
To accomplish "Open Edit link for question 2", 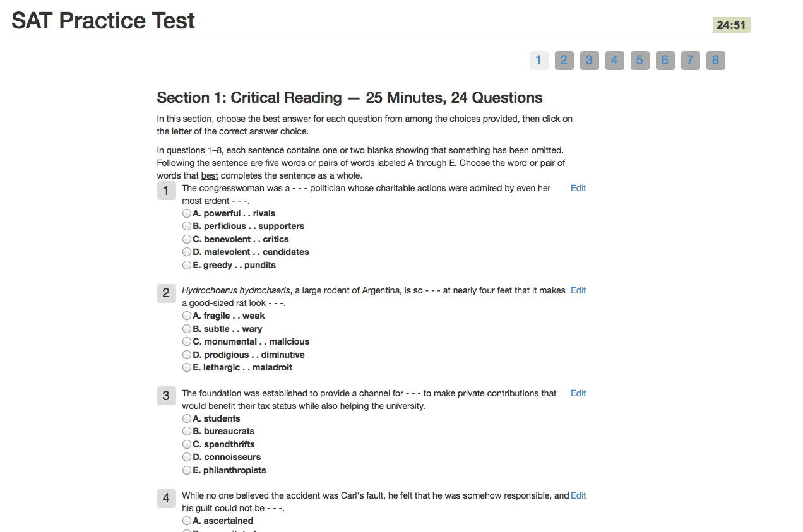I will (x=578, y=290).
